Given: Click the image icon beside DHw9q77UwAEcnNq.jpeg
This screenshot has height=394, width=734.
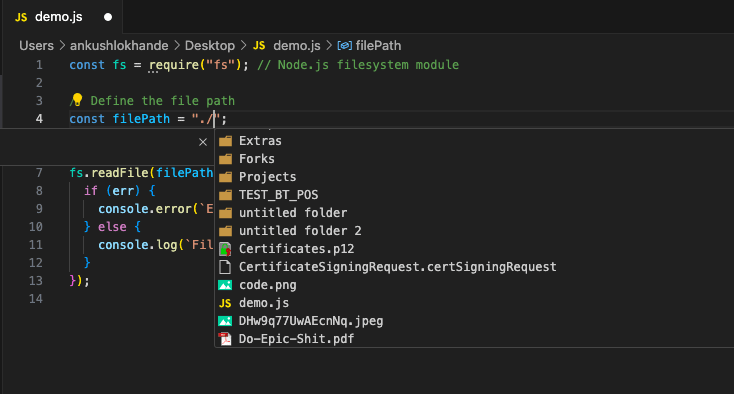Looking at the screenshot, I should click(x=225, y=321).
